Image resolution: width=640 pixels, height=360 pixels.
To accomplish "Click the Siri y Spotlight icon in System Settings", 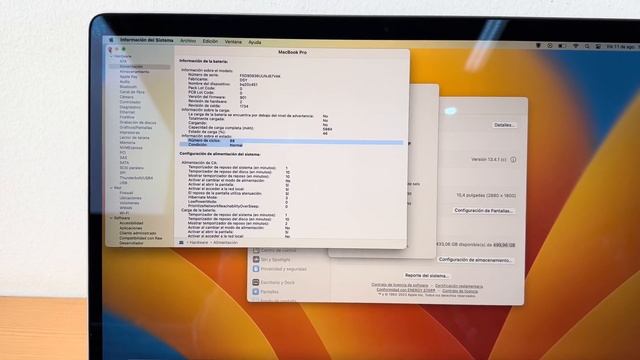I will [256, 259].
